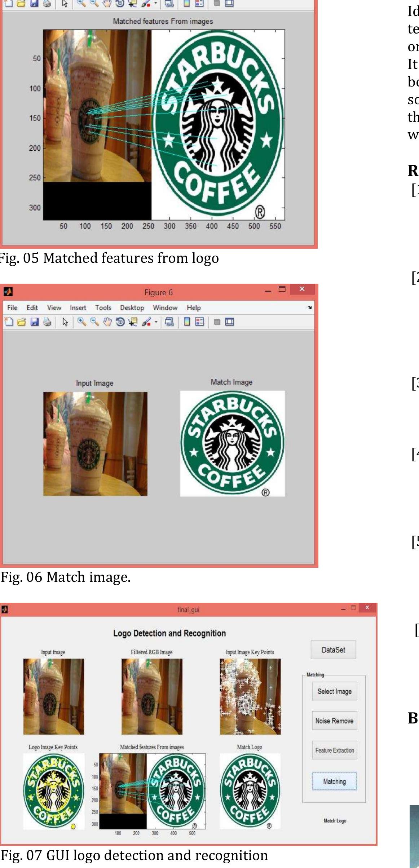Screen dimensions: 419x868
Task: Open View menu in Figure 6
Action: (54, 307)
